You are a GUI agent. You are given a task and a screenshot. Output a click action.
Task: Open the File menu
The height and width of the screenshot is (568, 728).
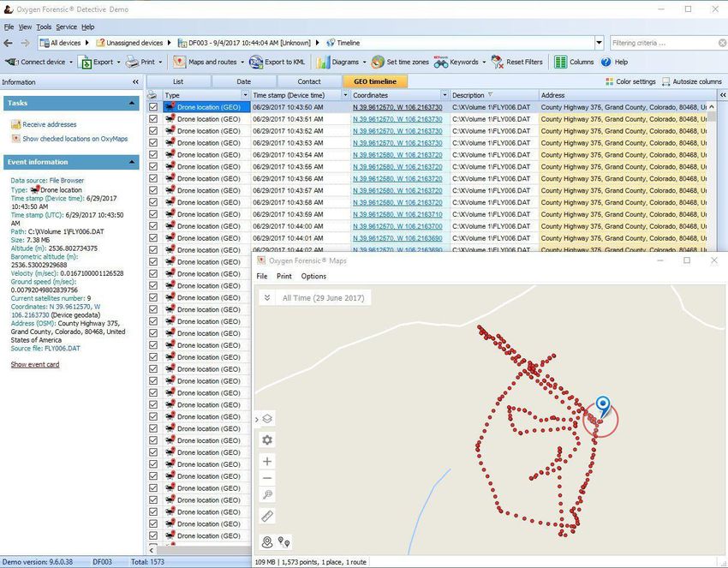pos(9,27)
